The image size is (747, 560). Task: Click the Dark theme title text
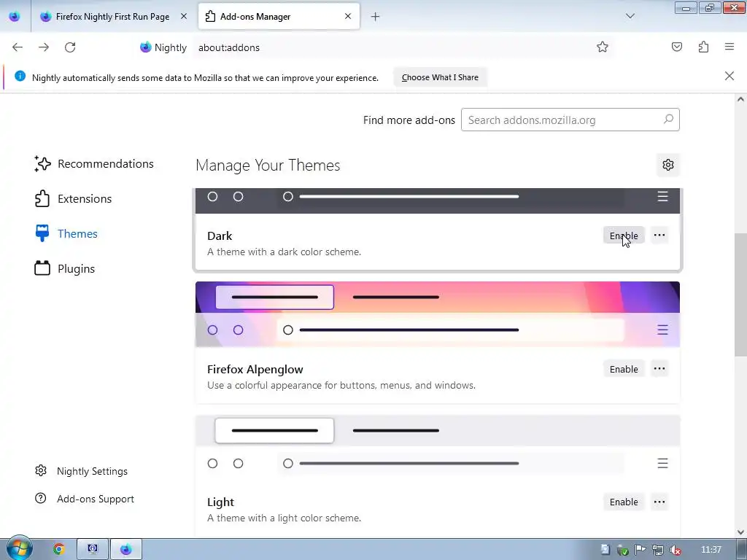[220, 236]
